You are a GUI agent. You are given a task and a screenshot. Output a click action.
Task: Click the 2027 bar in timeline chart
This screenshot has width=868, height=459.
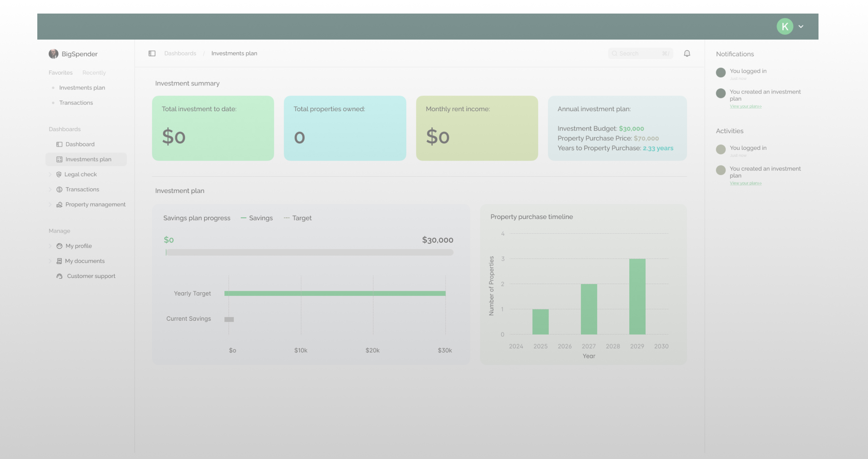point(589,309)
